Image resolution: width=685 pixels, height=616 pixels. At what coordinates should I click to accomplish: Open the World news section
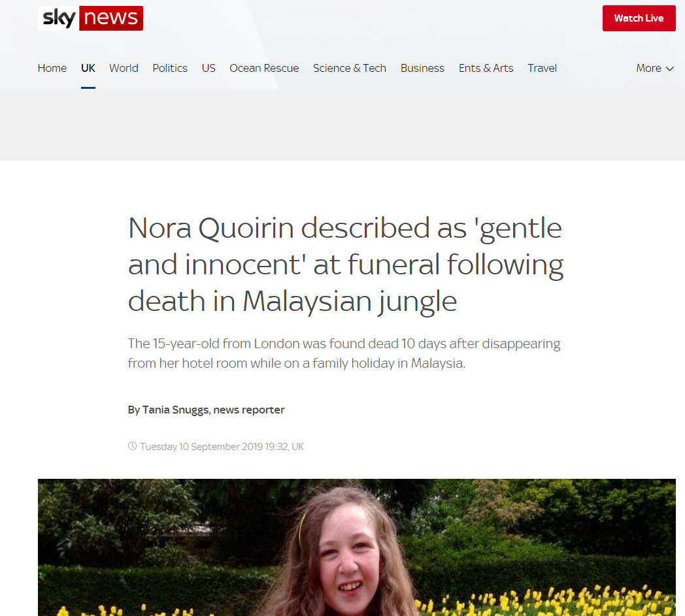tap(124, 68)
